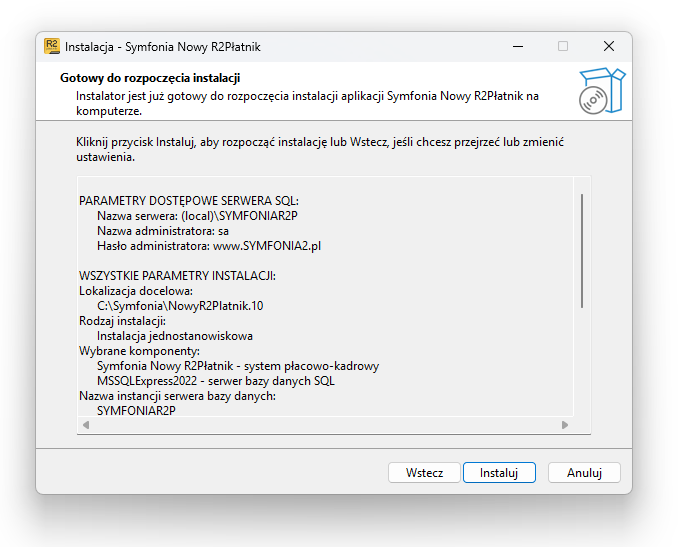Click 'MSSQLExpress2022 - serwer bazy danych SQL'
Screen dimensions: 678x547
tap(216, 381)
